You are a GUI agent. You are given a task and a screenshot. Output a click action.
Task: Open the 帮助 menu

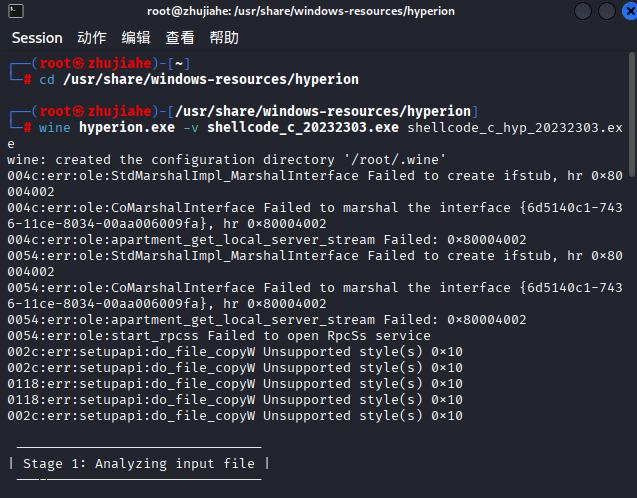tap(224, 38)
